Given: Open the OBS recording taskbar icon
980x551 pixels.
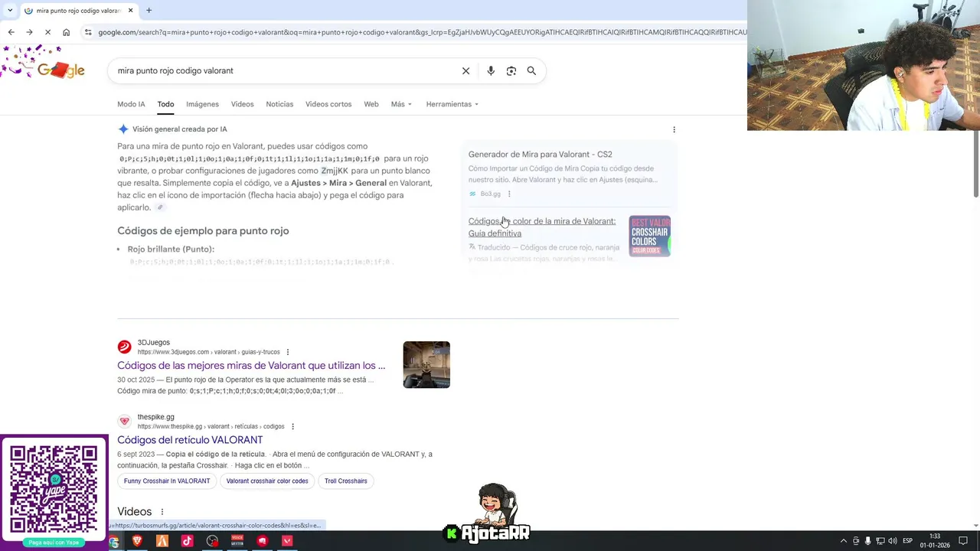Looking at the screenshot, I should 212,541.
